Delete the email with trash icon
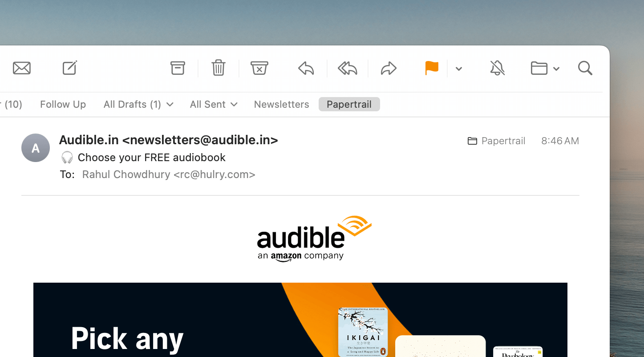 219,68
